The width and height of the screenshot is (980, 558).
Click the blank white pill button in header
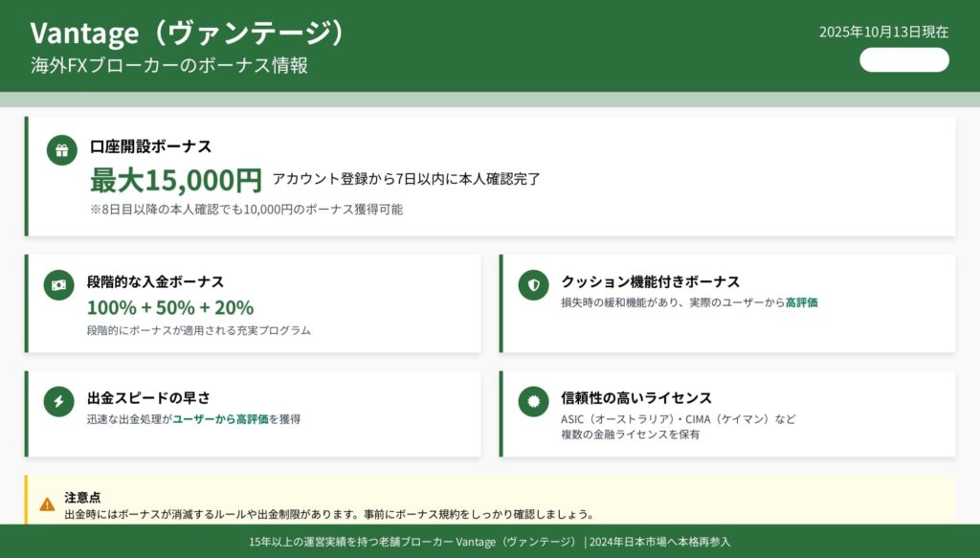tap(903, 60)
